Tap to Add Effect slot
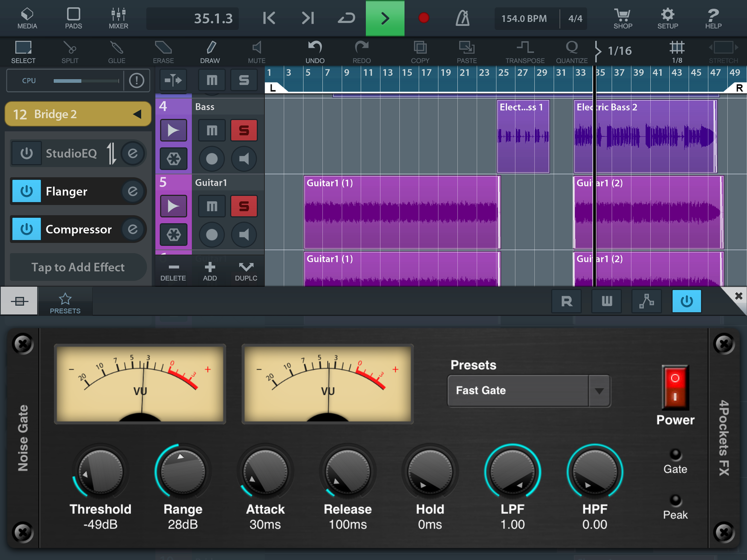 (x=78, y=267)
